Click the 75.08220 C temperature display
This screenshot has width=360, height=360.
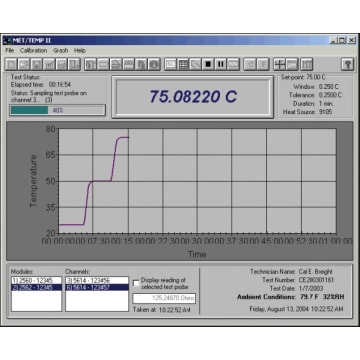(193, 97)
